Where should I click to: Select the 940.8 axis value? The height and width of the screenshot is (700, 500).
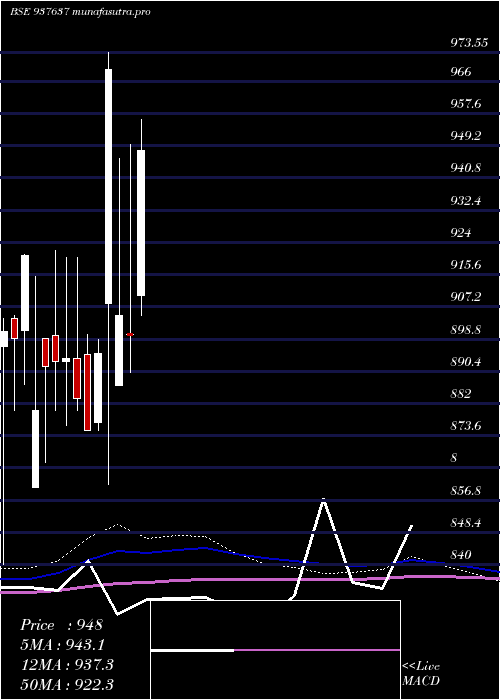[x=466, y=168]
